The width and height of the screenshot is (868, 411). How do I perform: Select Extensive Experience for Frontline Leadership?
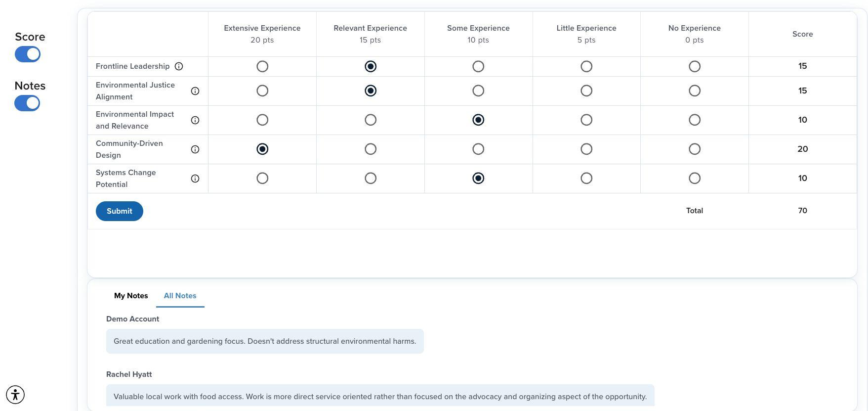tap(262, 66)
